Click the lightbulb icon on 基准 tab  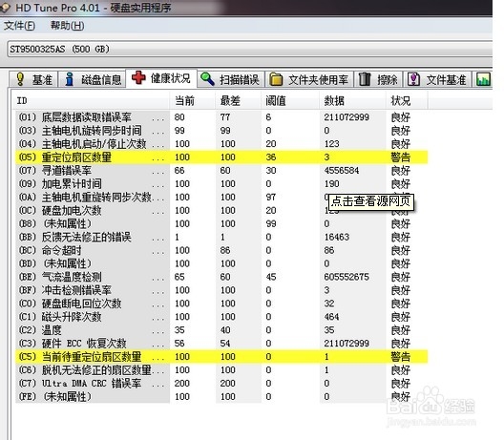(20, 79)
